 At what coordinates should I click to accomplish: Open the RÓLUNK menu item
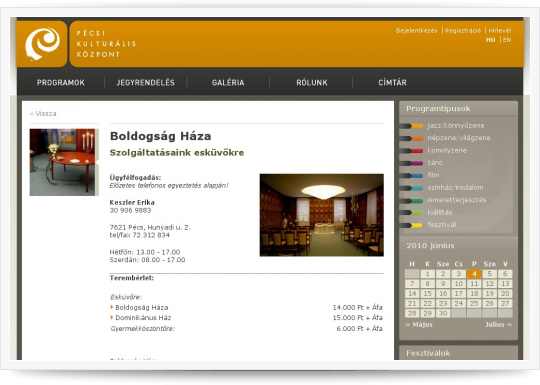click(312, 83)
